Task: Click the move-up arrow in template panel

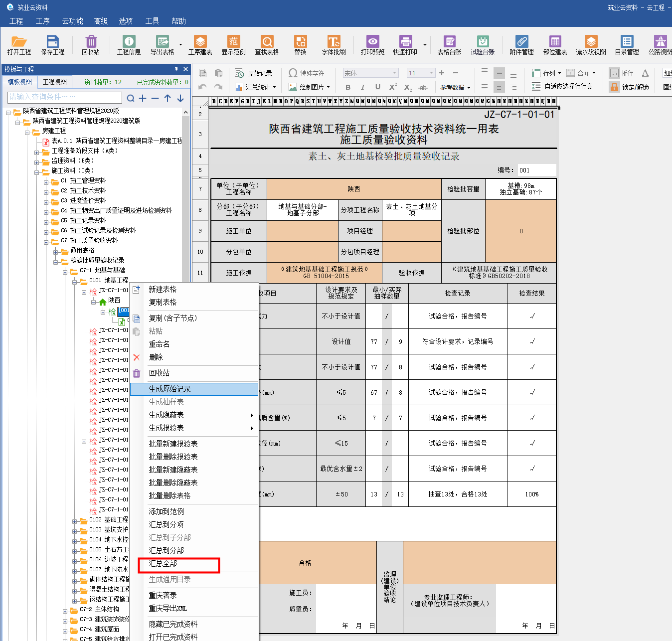Action: [x=168, y=98]
